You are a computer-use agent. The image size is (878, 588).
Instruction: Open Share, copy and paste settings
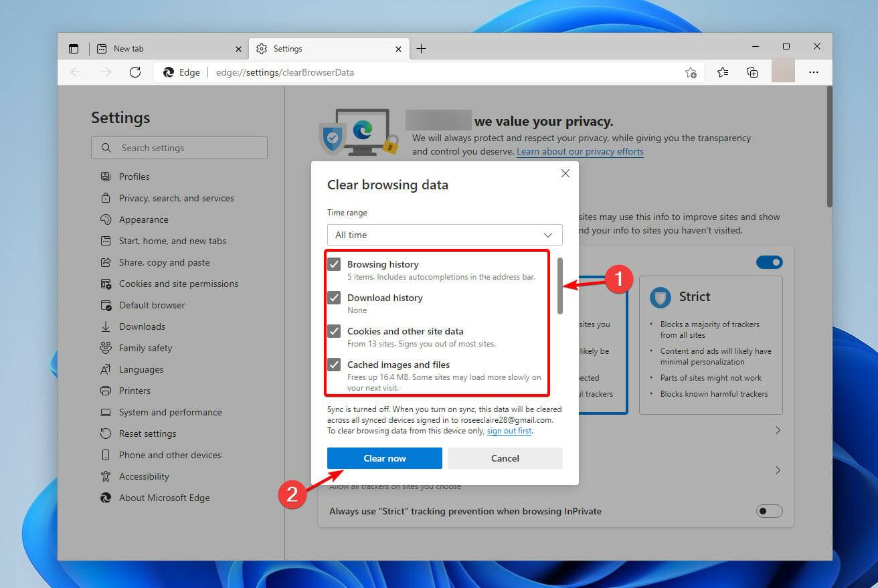pyautogui.click(x=165, y=262)
